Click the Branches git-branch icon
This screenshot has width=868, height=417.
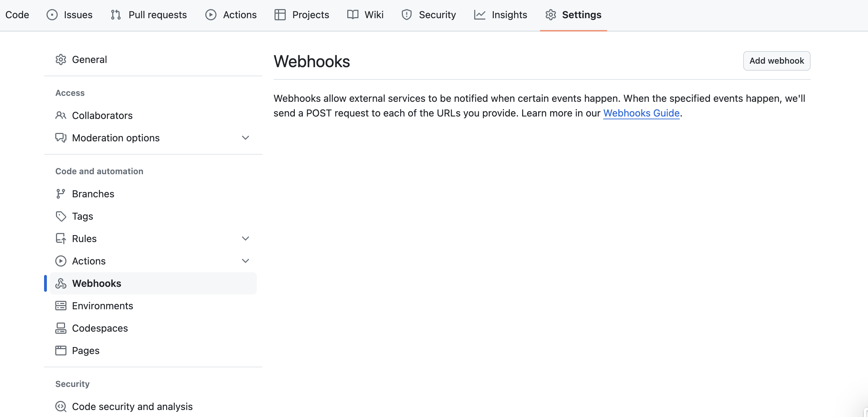pyautogui.click(x=61, y=194)
